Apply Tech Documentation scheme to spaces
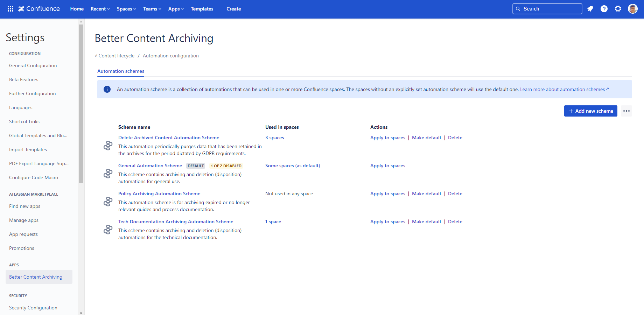The image size is (644, 315). [388, 222]
